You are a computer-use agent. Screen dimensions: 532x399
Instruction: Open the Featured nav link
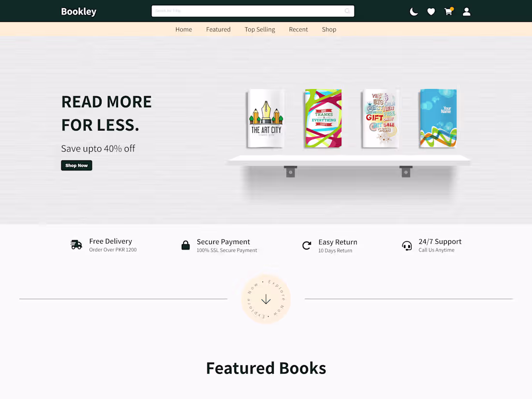pos(218,30)
